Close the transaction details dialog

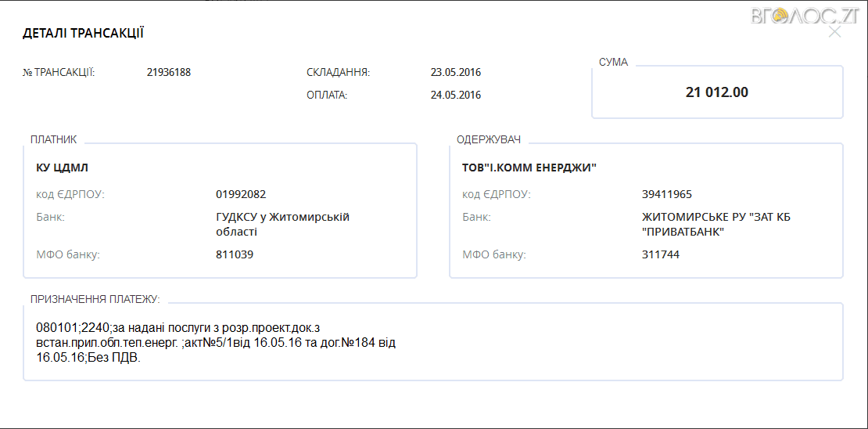pyautogui.click(x=834, y=32)
